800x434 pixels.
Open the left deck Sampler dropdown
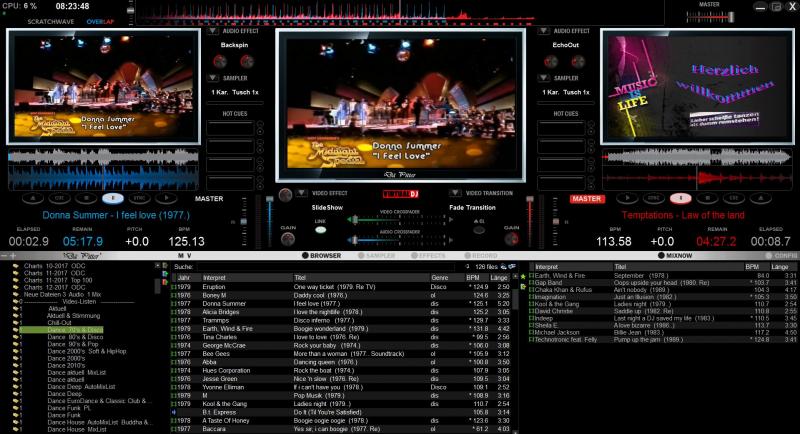(x=213, y=78)
